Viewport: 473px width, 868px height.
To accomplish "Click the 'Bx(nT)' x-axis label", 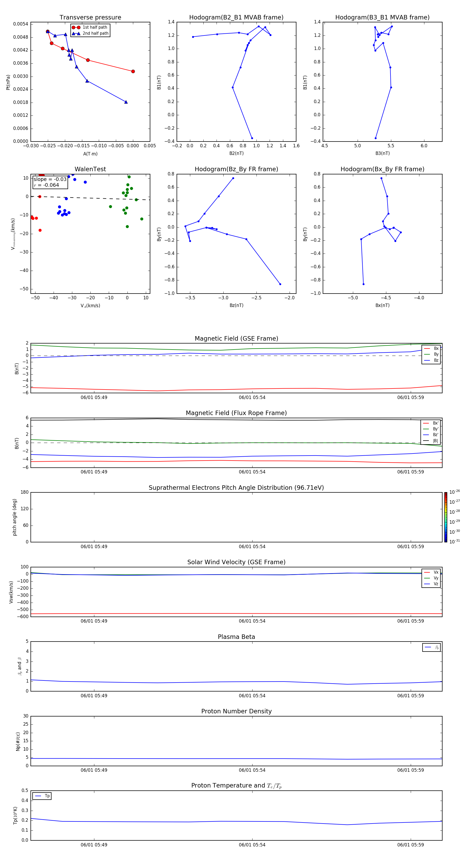I will coord(382,305).
